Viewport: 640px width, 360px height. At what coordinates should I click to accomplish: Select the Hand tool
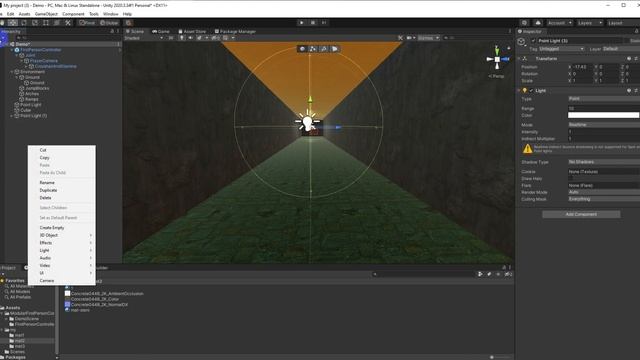pyautogui.click(x=2, y=23)
